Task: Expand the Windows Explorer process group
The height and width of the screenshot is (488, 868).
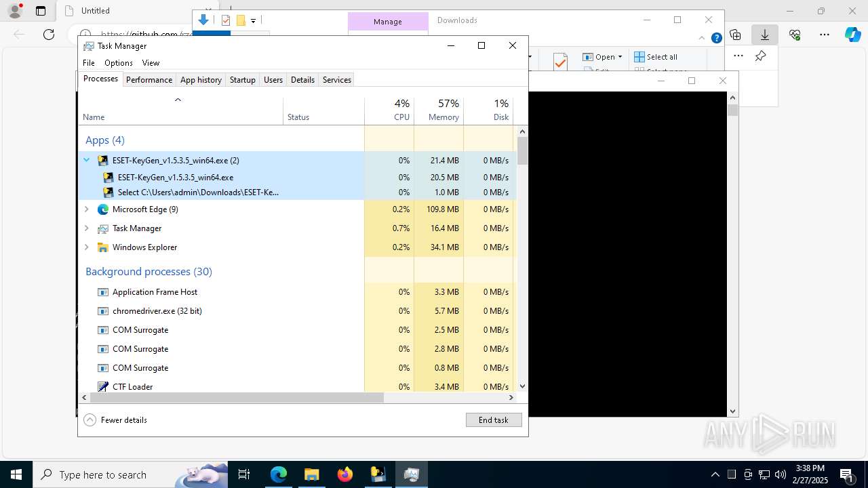Action: click(x=87, y=247)
